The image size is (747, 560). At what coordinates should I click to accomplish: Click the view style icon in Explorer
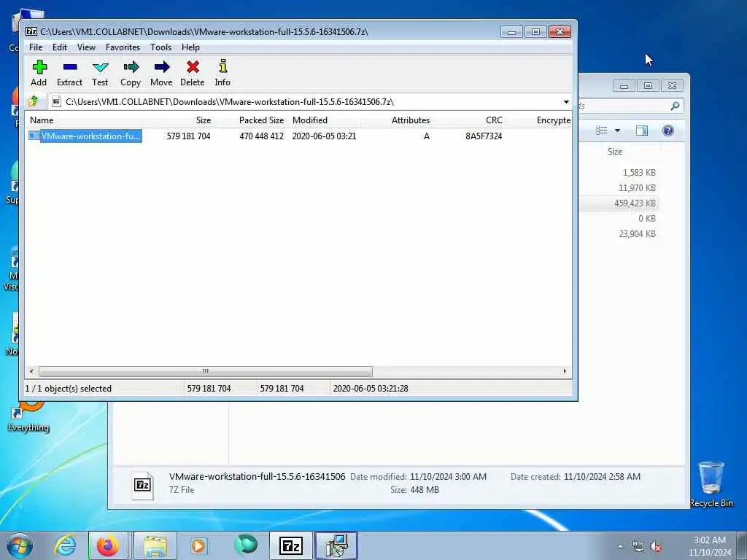[602, 131]
